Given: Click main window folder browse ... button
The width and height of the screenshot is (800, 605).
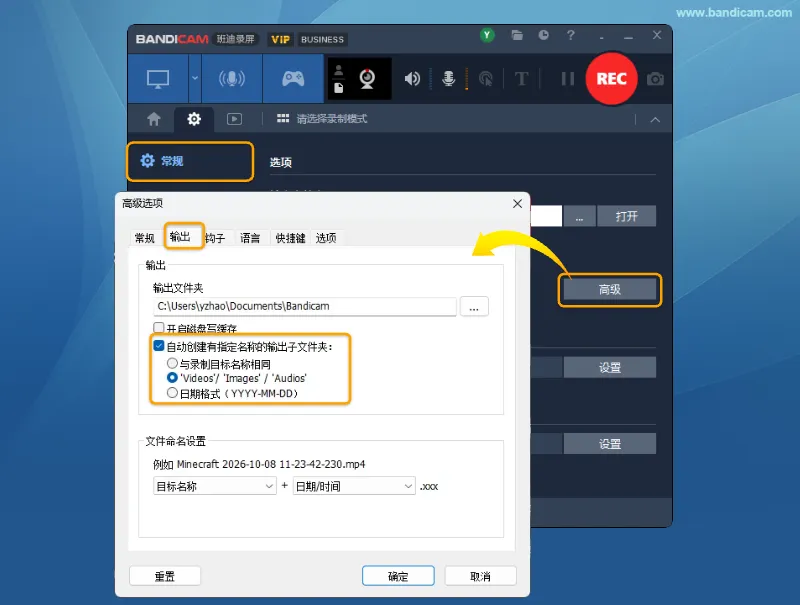Looking at the screenshot, I should coord(579,216).
